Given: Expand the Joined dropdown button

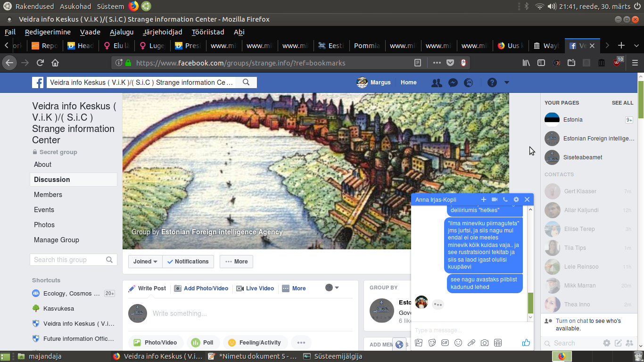Looking at the screenshot, I should 145,262.
